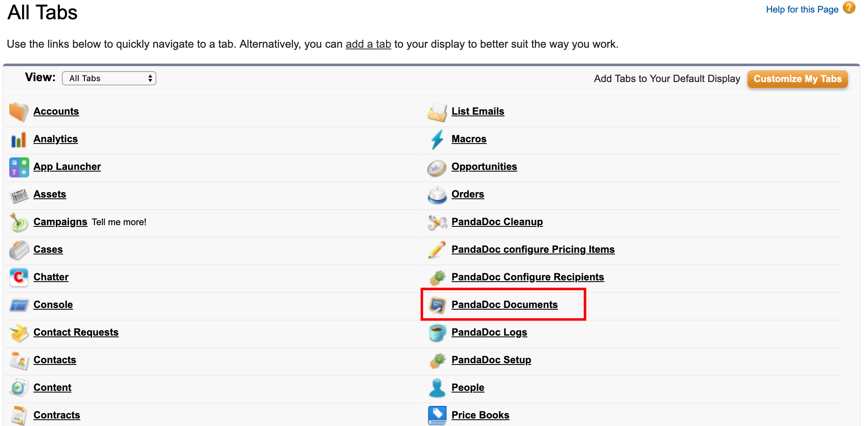868x426 pixels.
Task: Open the Help for this Page link
Action: point(802,9)
